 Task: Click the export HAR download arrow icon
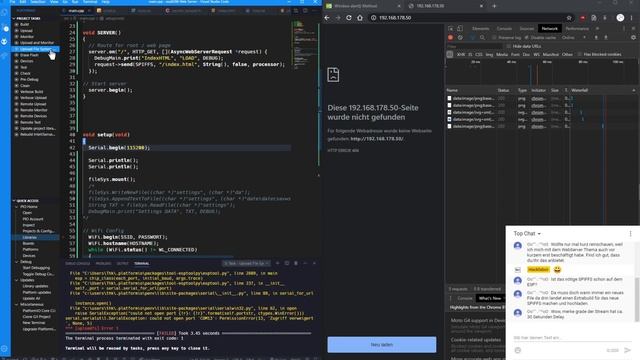point(606,38)
